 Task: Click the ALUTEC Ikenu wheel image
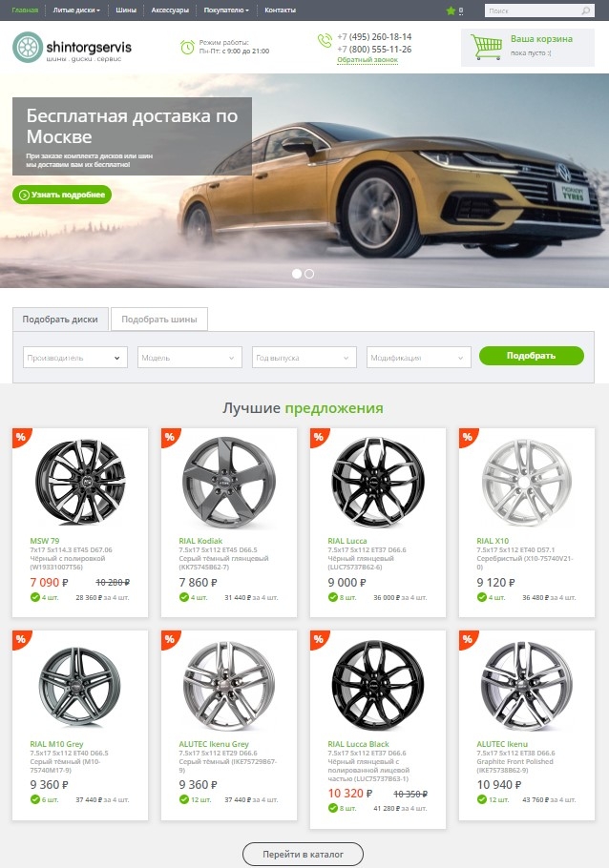click(x=527, y=686)
